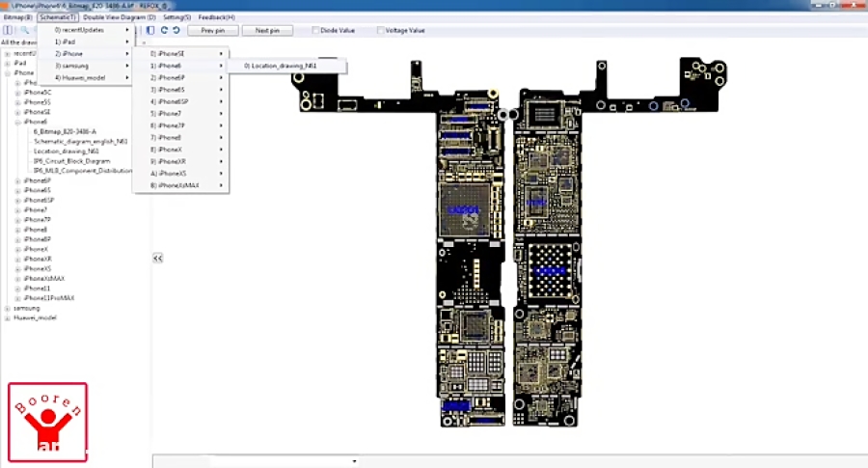Viewport: 868px width, 468px height.
Task: Open the Feedback(H) menu
Action: click(x=216, y=17)
